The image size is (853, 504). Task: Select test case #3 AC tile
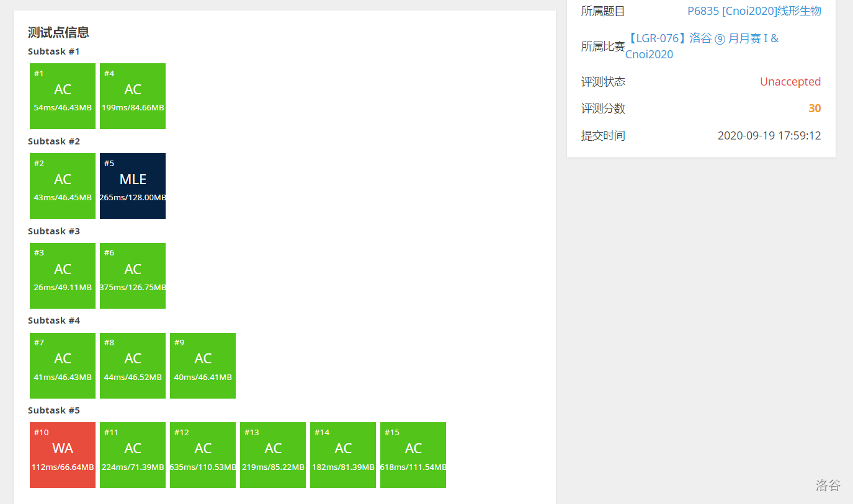coord(63,276)
